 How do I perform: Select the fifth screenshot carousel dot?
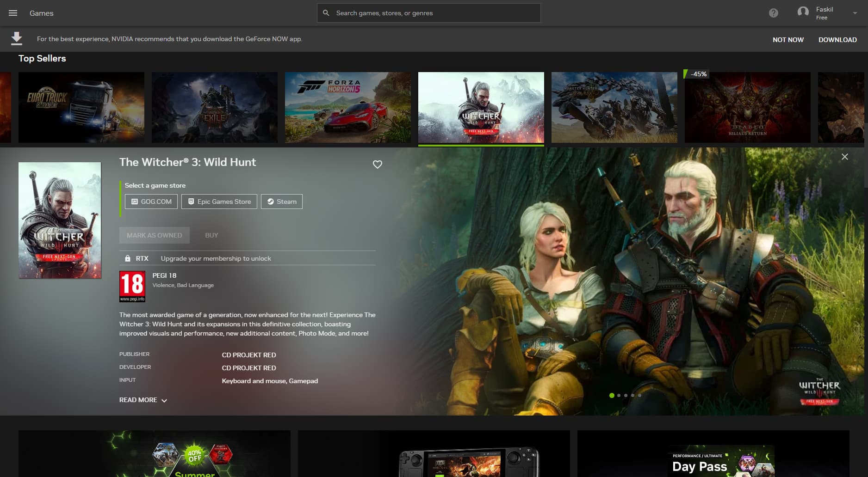coord(639,395)
